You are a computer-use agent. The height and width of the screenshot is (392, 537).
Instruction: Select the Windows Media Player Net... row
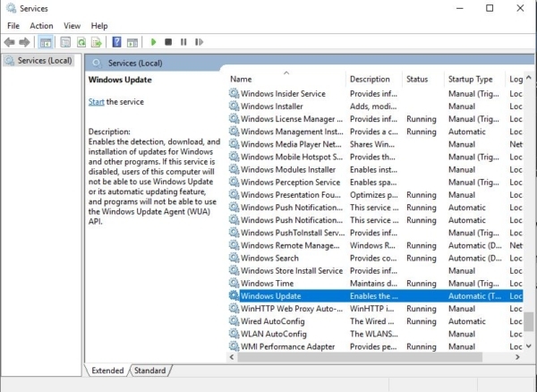pyautogui.click(x=375, y=144)
